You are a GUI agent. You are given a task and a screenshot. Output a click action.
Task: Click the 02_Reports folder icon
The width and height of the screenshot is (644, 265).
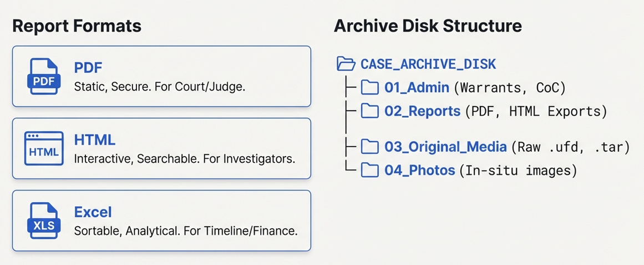370,111
